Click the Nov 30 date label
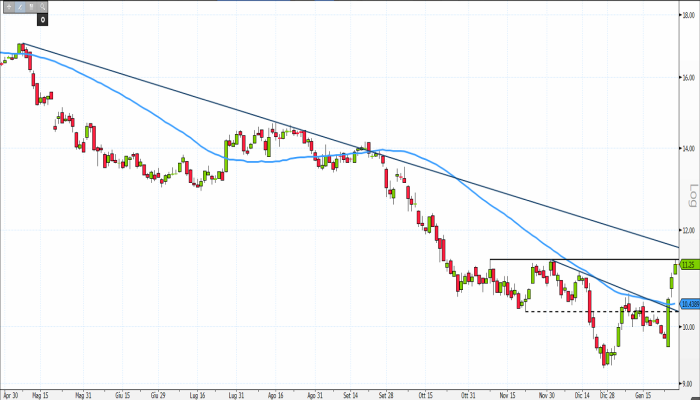The image size is (700, 400). (x=547, y=395)
